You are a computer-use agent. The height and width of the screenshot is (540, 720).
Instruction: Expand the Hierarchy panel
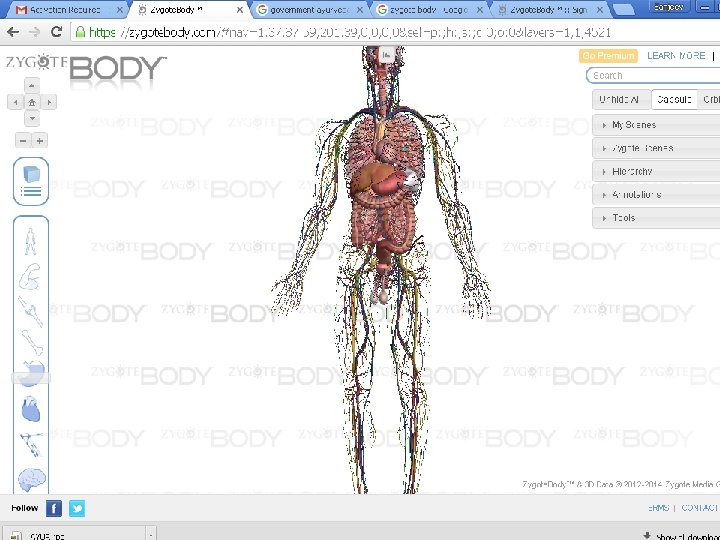tap(657, 171)
